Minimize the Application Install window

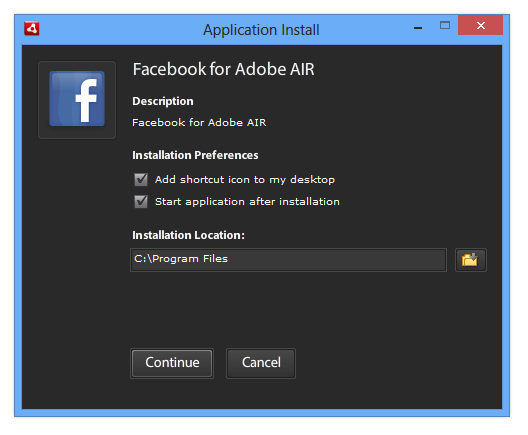[x=418, y=26]
